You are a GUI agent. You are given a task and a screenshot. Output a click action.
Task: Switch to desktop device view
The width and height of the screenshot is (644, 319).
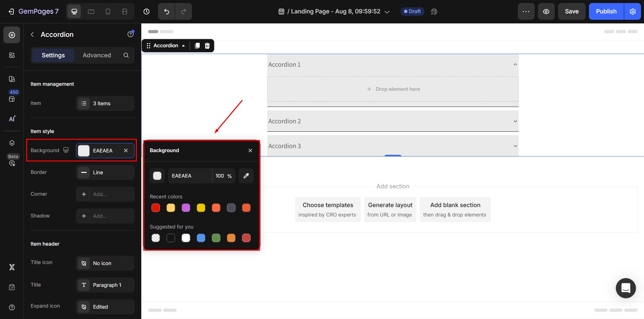pos(74,11)
